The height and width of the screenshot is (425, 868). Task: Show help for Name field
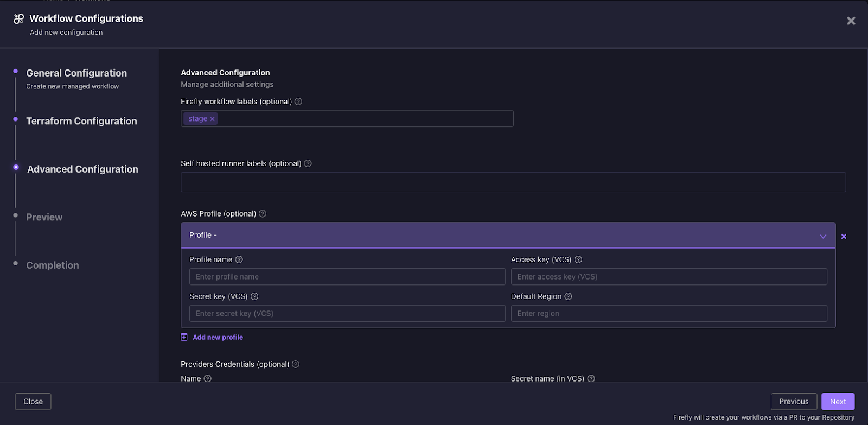point(207,378)
